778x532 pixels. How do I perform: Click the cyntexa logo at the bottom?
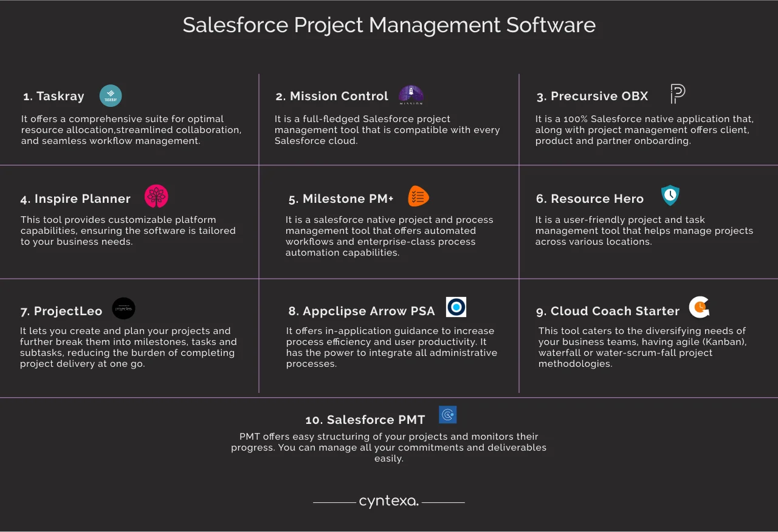coord(388,501)
